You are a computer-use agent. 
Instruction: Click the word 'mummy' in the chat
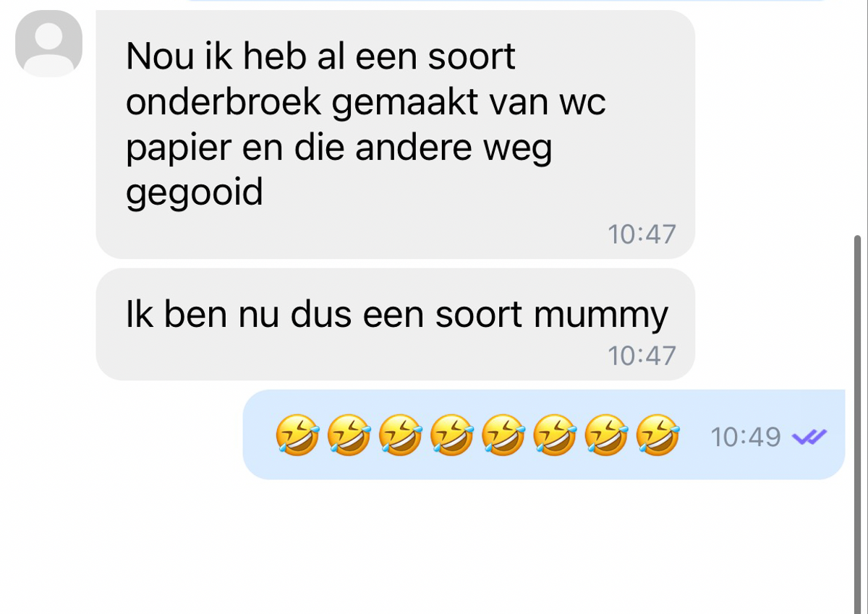601,316
